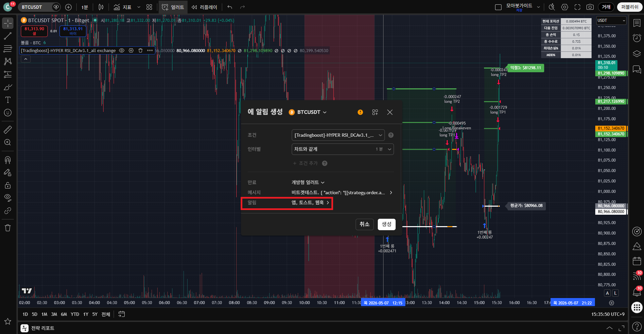Click the blue 81,313.91 buy price button

point(73,31)
